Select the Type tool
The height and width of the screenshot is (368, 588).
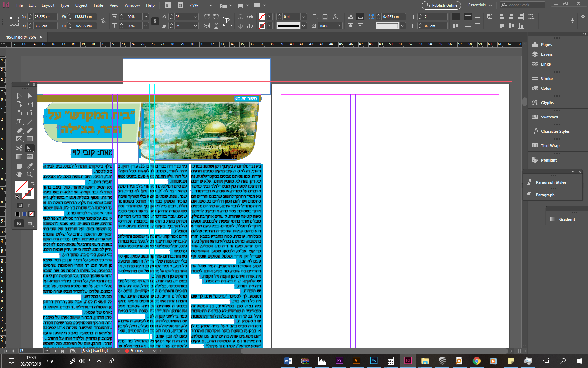point(19,122)
